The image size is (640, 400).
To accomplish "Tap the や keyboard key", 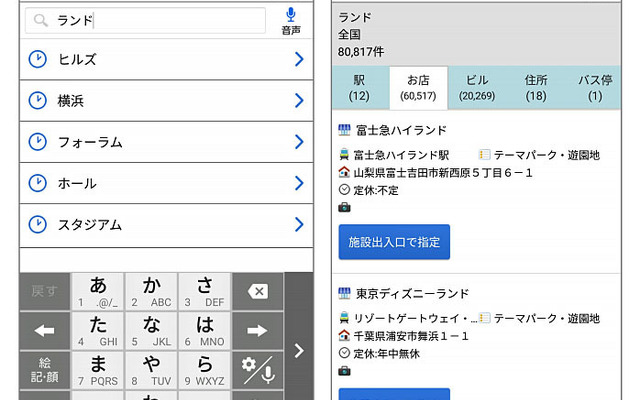I will pyautogui.click(x=151, y=370).
